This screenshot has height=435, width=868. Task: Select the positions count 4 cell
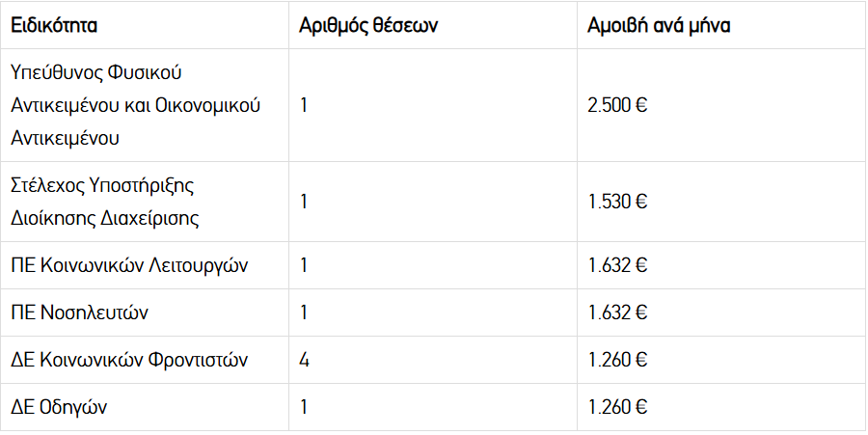coord(433,360)
